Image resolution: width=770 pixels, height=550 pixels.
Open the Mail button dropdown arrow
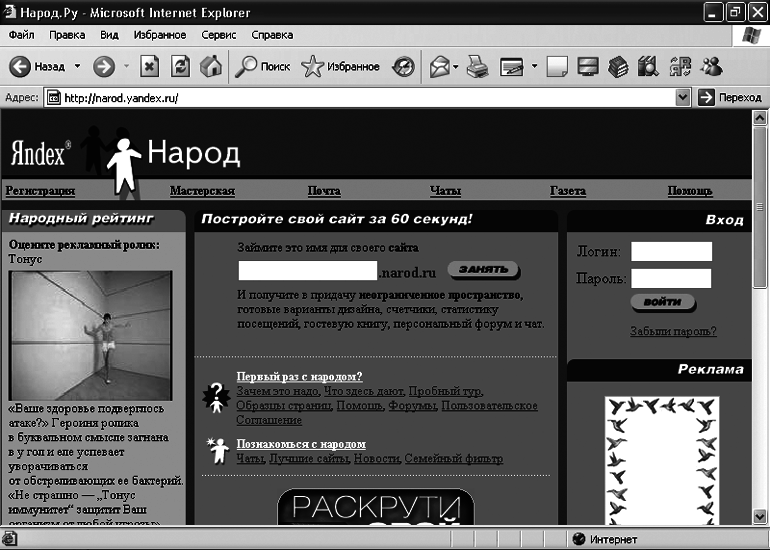pos(456,67)
